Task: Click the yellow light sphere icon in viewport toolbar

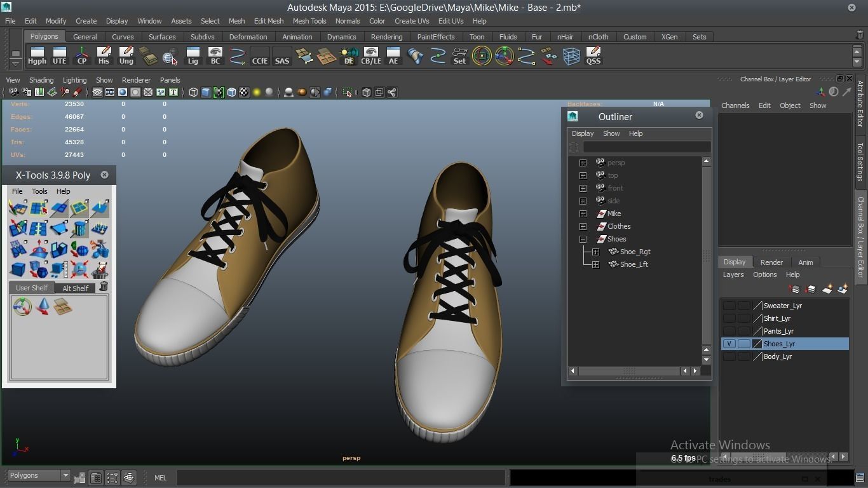Action: pos(257,93)
